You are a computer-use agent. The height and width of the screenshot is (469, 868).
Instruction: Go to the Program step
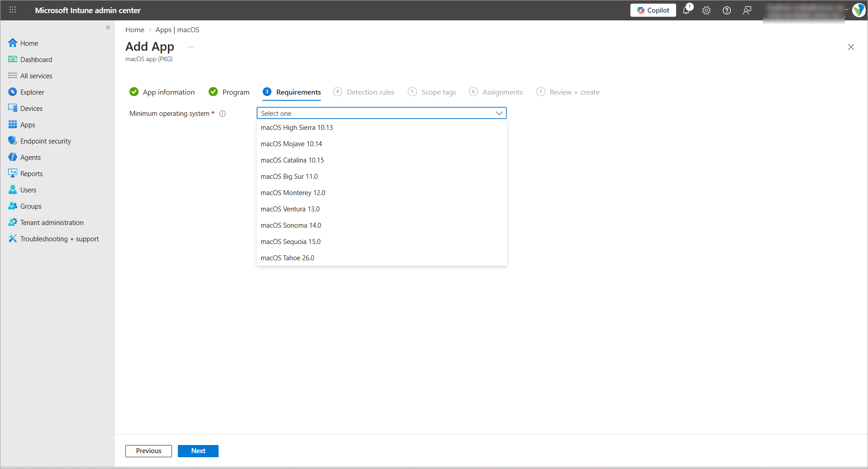[x=229, y=92]
